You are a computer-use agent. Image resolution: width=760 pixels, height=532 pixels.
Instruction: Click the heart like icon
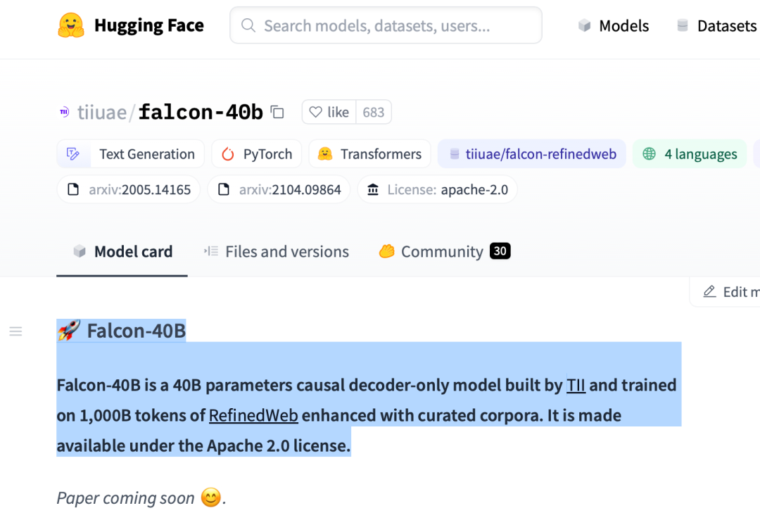[315, 112]
